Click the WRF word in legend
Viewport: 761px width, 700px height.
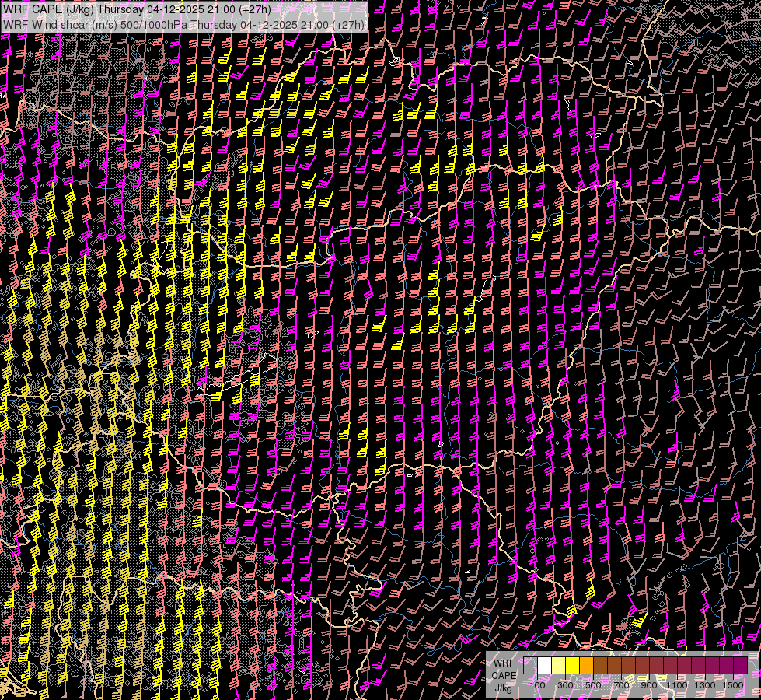point(504,663)
